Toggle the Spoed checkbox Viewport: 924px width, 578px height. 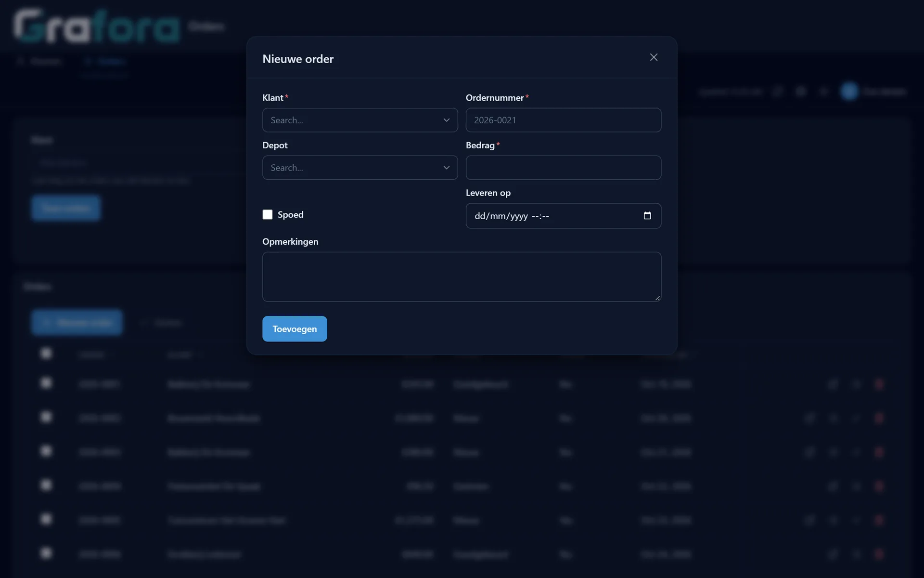[268, 214]
